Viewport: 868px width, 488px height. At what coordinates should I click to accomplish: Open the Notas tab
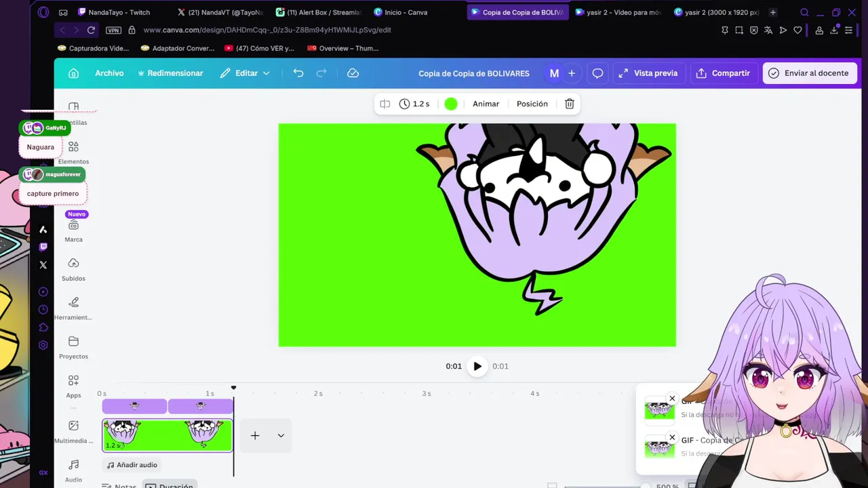click(119, 486)
